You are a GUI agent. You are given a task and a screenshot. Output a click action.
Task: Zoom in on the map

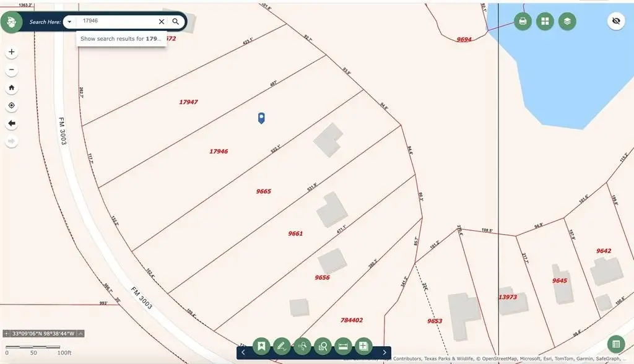12,52
